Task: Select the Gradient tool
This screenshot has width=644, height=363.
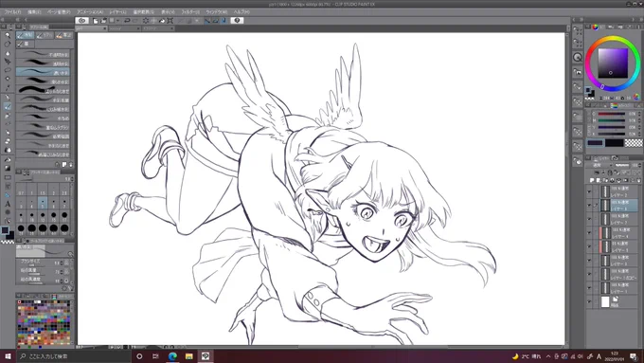Action: pos(8,168)
